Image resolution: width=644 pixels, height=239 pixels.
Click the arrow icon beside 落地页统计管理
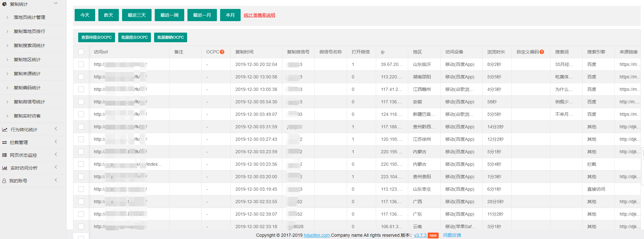(x=7, y=17)
